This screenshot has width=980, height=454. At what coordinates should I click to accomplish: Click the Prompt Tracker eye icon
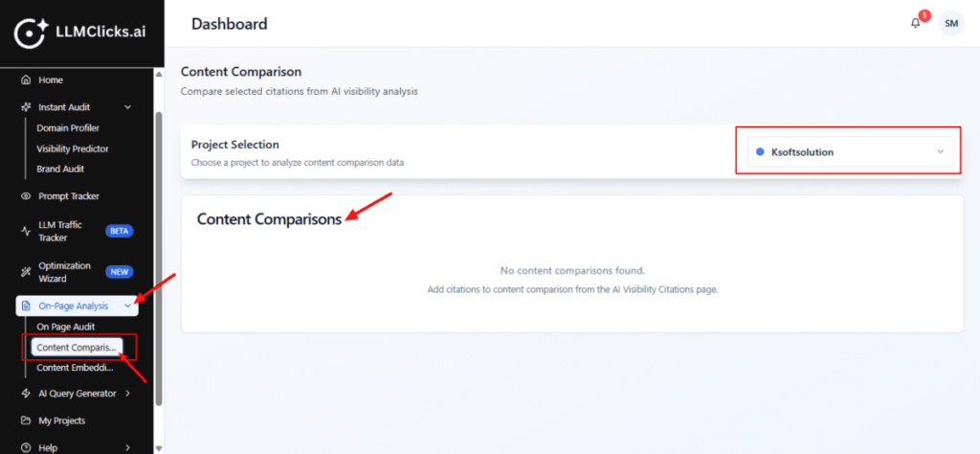click(x=26, y=196)
